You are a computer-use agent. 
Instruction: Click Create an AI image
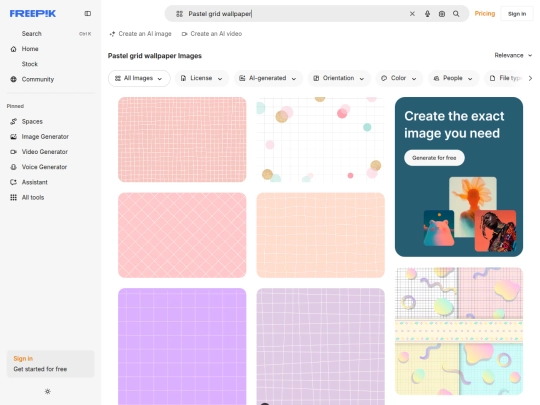click(x=141, y=34)
